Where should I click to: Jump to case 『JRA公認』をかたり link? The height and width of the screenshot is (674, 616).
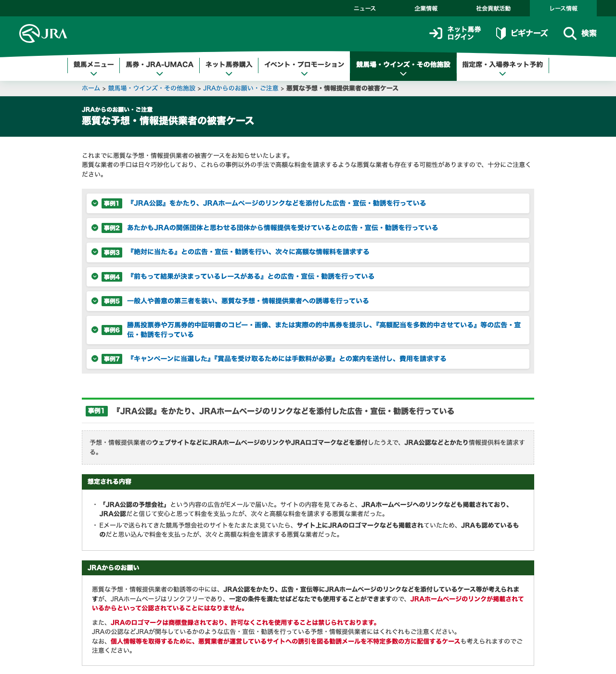click(277, 203)
